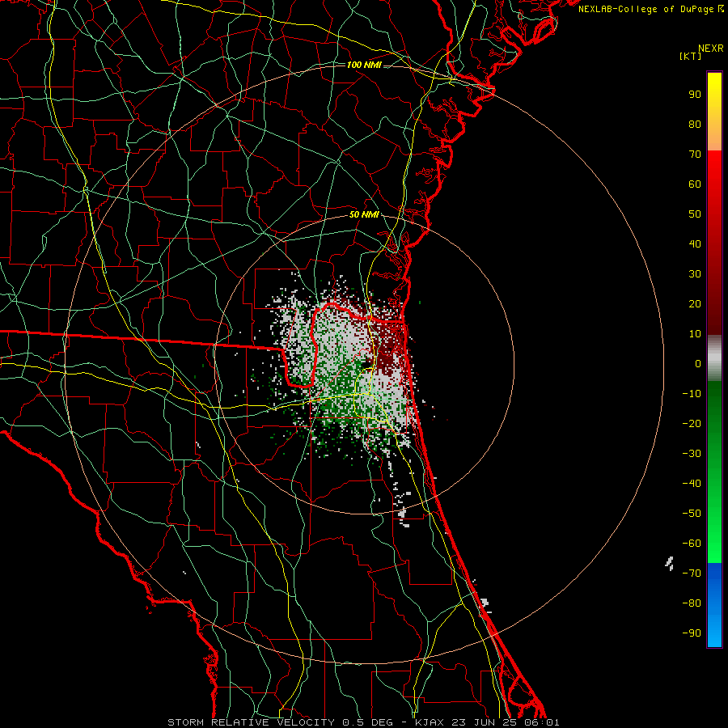This screenshot has height=728, width=728.
Task: Click the gray zero-velocity color bar segment
Action: point(714,358)
